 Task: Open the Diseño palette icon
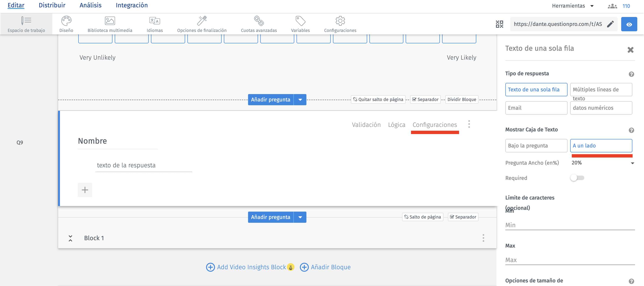coord(66,21)
